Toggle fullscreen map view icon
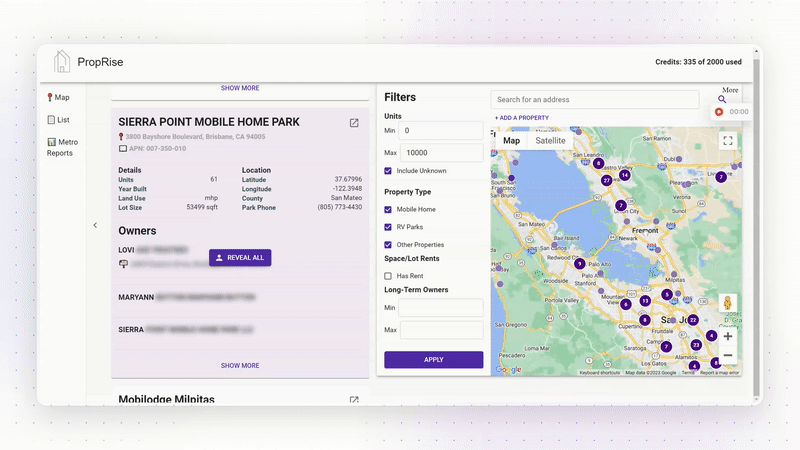800x450 pixels. click(x=728, y=141)
